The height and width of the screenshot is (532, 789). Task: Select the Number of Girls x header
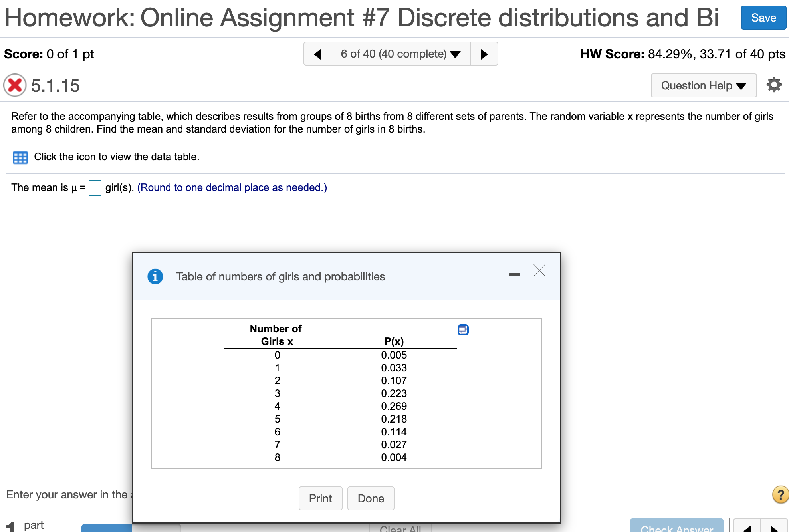pyautogui.click(x=276, y=335)
